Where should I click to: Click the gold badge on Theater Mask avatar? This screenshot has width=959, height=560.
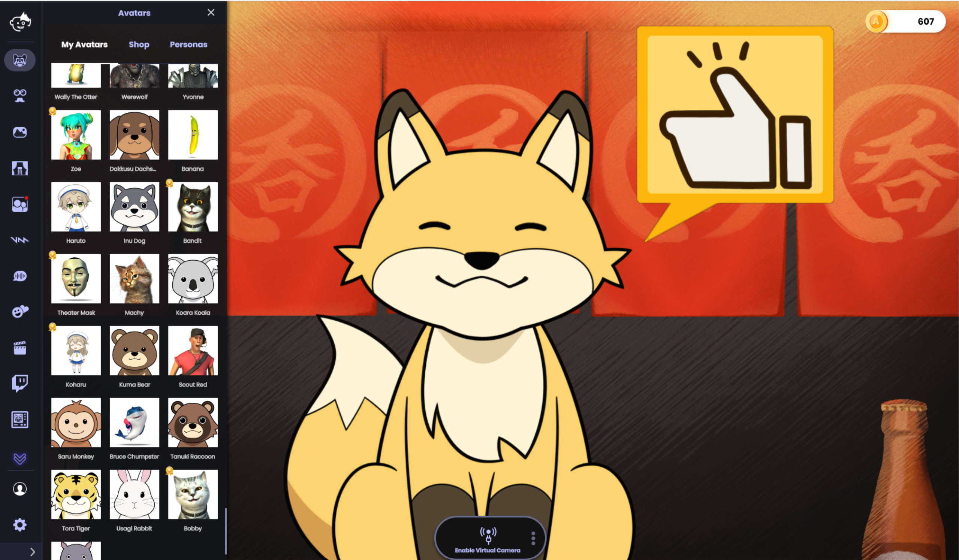52,255
